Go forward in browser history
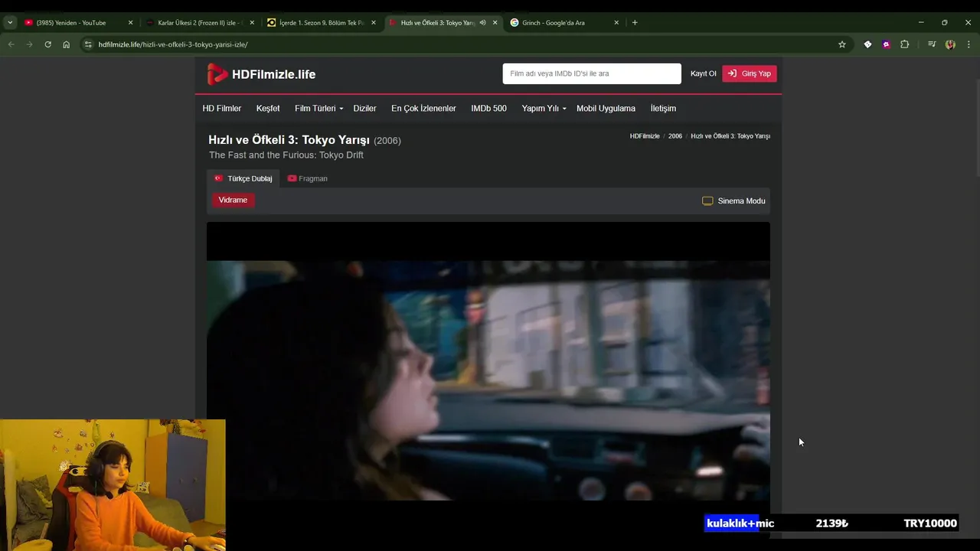The image size is (980, 551). [29, 44]
